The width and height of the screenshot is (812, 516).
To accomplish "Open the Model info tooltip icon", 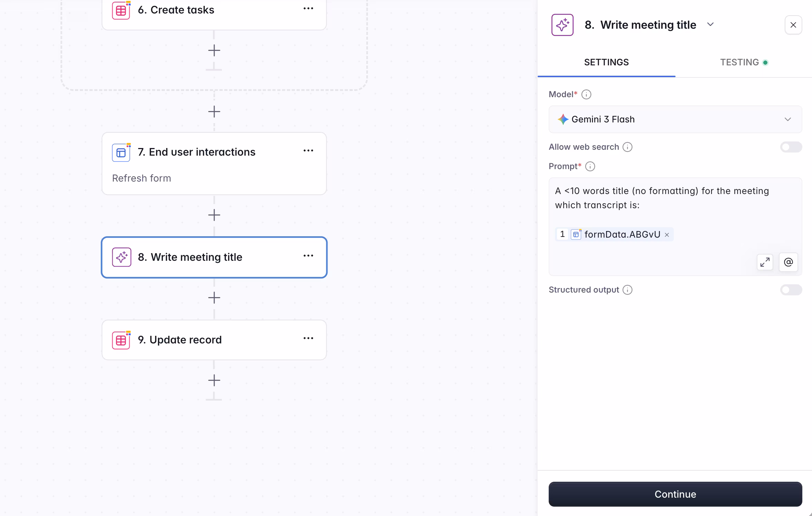I will [586, 94].
